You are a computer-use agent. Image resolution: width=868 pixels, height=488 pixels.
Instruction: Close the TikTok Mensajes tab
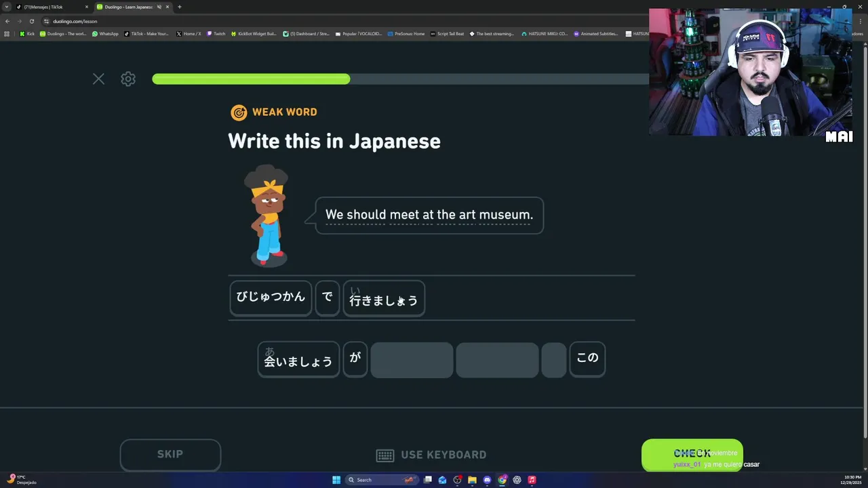coord(87,7)
